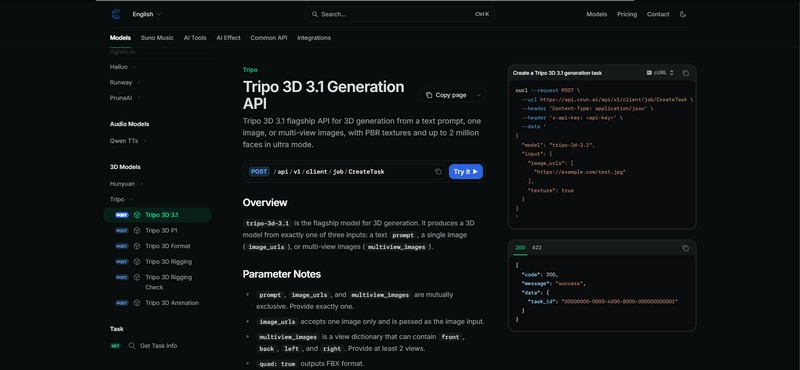Copy the cURL request code

(x=685, y=73)
